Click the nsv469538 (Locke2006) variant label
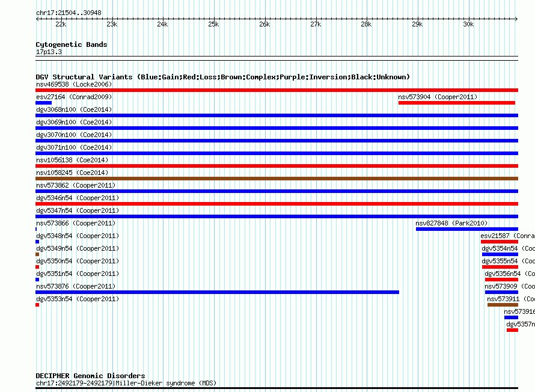 pyautogui.click(x=74, y=84)
